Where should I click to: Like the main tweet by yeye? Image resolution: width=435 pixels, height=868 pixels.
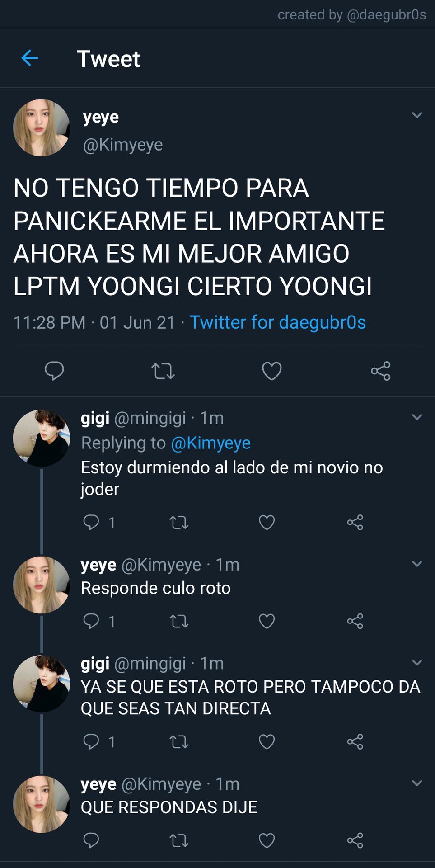271,371
